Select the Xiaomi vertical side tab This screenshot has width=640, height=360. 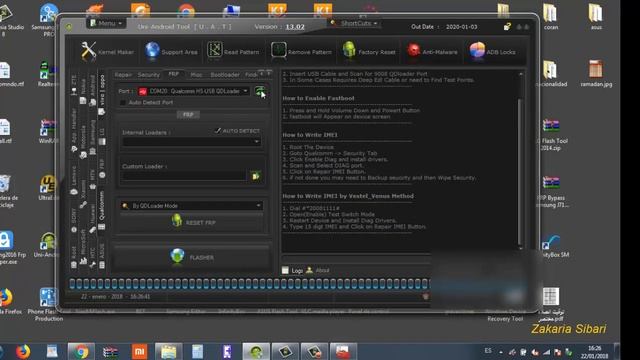pyautogui.click(x=83, y=193)
